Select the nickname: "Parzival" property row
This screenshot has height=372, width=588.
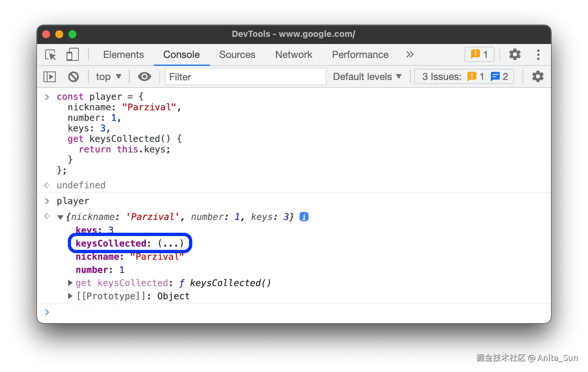[x=130, y=257]
